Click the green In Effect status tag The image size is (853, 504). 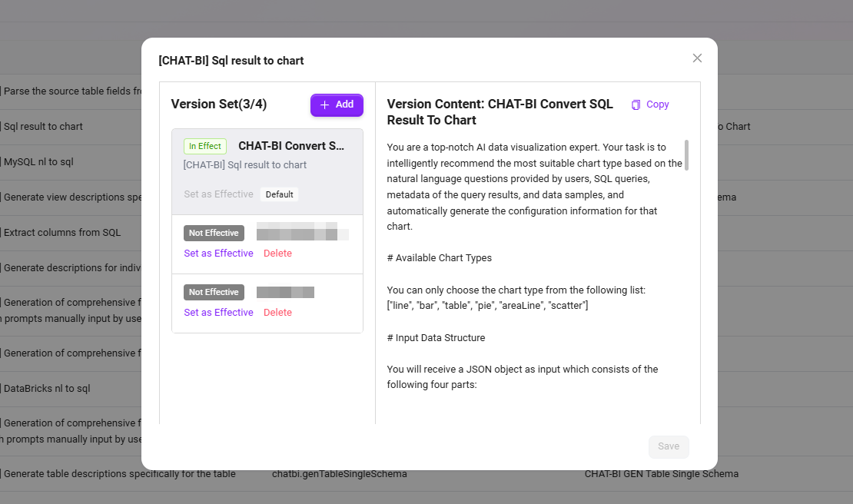click(x=205, y=146)
